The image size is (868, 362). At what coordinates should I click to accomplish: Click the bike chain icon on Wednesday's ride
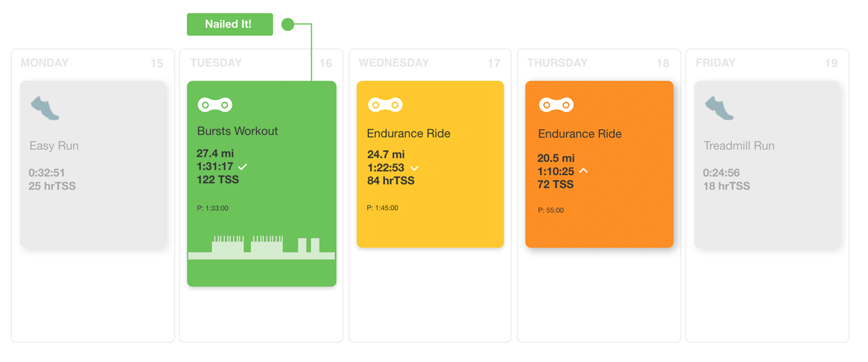coord(385,105)
